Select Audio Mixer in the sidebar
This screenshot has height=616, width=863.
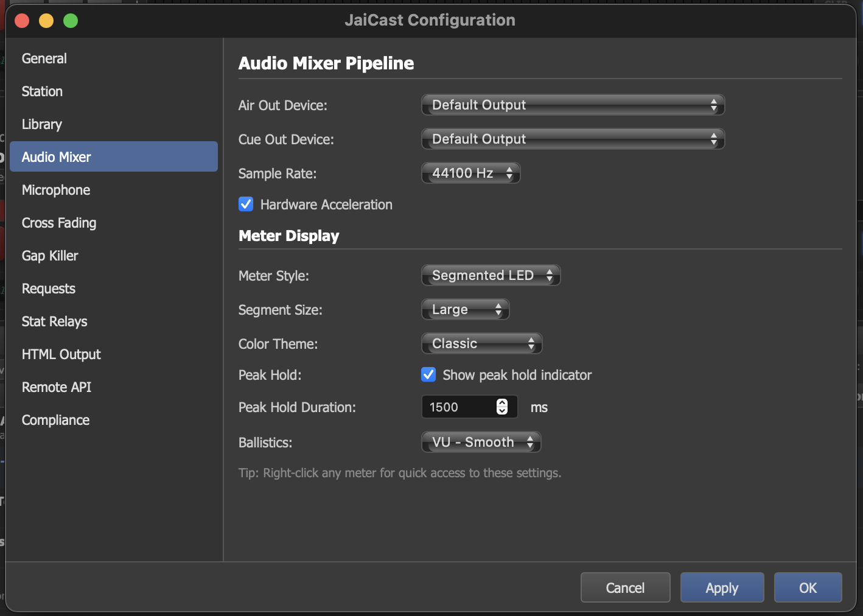114,156
